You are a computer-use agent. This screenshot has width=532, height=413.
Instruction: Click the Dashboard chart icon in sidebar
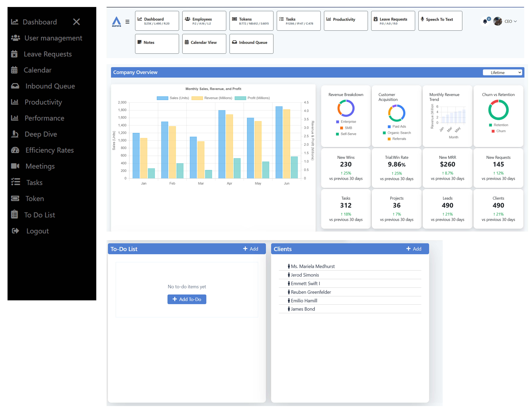click(x=15, y=22)
